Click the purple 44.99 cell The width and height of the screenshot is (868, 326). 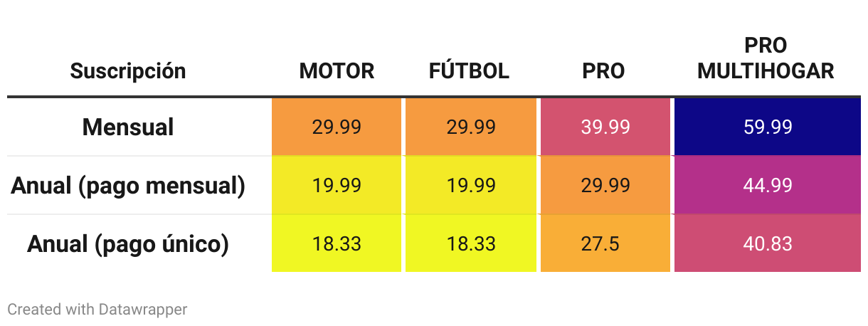pyautogui.click(x=768, y=185)
